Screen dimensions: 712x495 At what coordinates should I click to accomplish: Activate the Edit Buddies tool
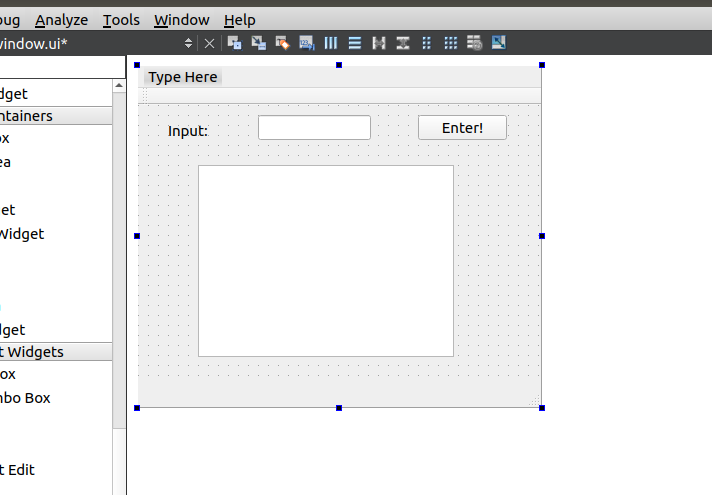pos(282,43)
